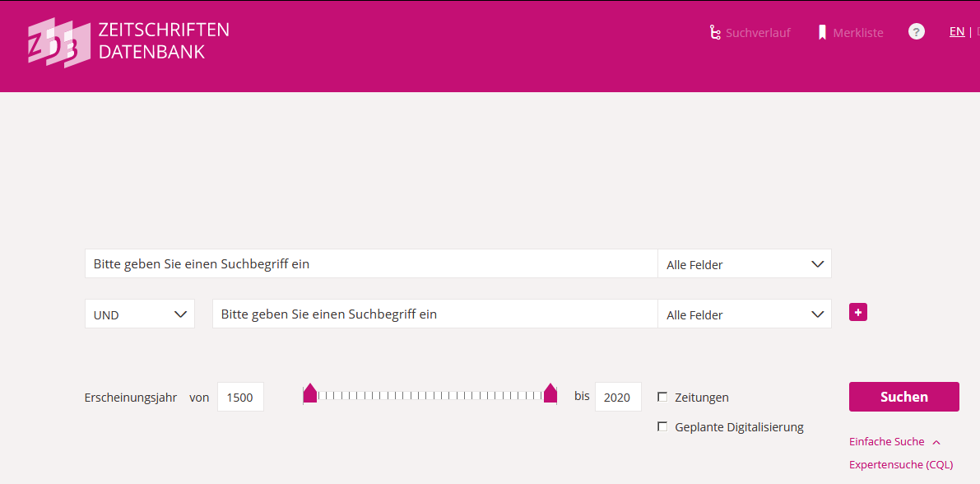
Task: Tick the Geplante Digitalisierung checkbox
Action: click(662, 426)
